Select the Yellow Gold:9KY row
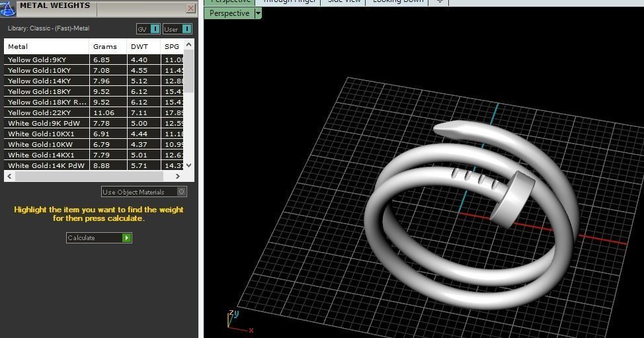The width and height of the screenshot is (644, 338). coord(94,60)
